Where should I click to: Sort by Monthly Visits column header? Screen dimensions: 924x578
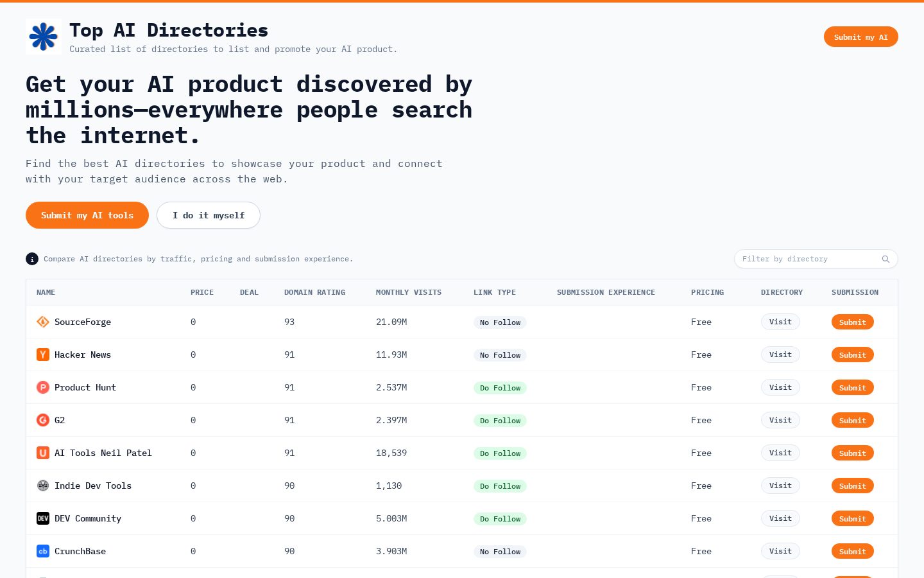pos(409,292)
